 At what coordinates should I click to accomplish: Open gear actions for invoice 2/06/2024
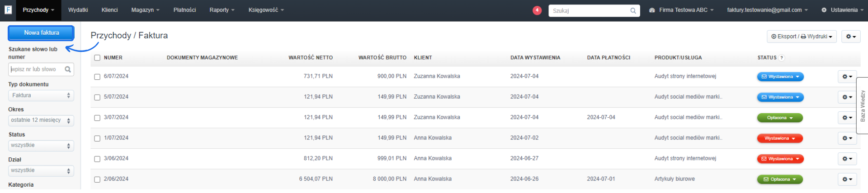tap(847, 179)
